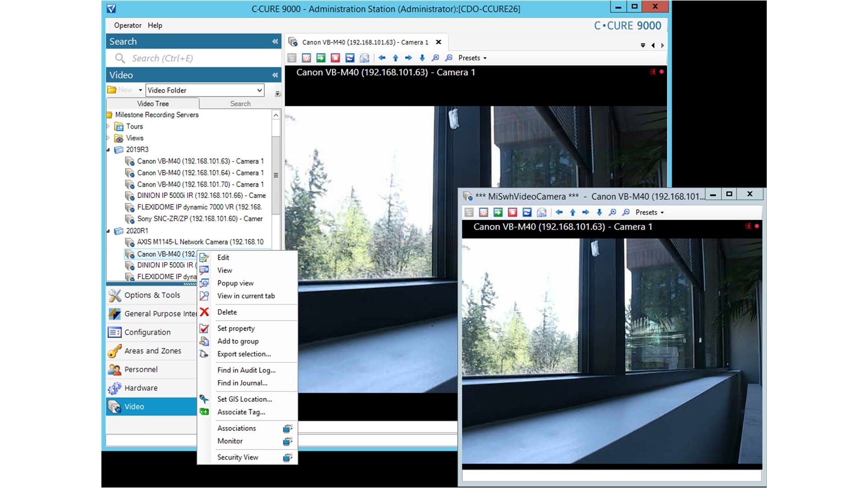Viewport: 868px width, 488px height.
Task: Choose View in current tab from context menu
Action: click(x=247, y=296)
